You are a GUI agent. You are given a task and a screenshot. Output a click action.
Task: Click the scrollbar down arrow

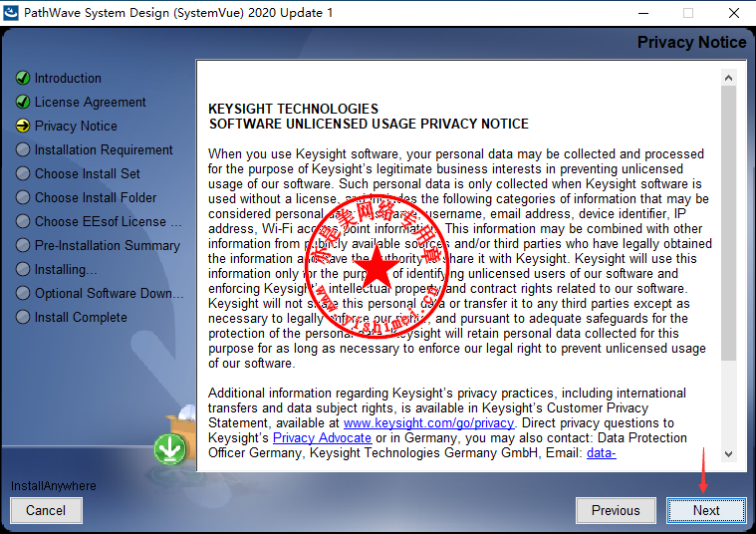(728, 454)
